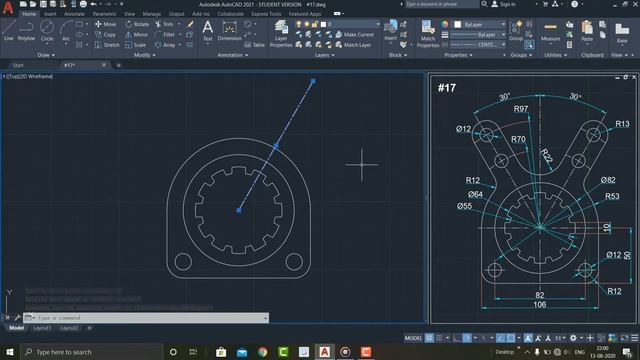Open Layer Properties manager

[281, 33]
